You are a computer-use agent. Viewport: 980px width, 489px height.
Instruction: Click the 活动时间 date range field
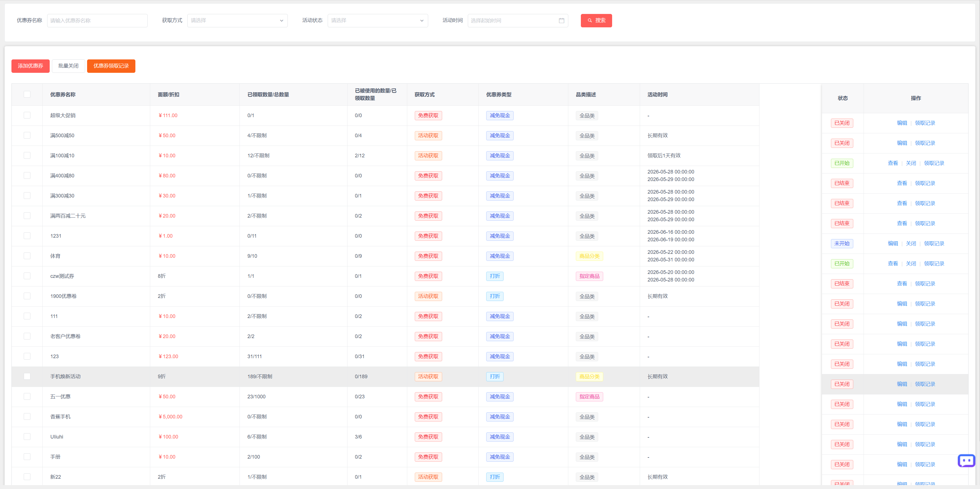[x=518, y=21]
